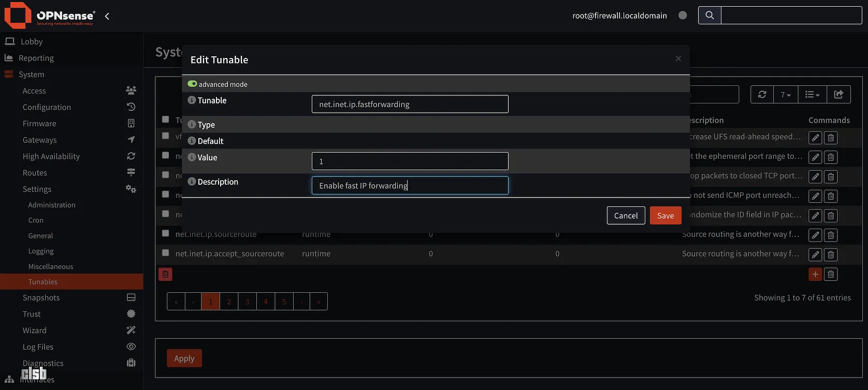Click the Tunable name input field
The width and height of the screenshot is (868, 390).
point(410,104)
